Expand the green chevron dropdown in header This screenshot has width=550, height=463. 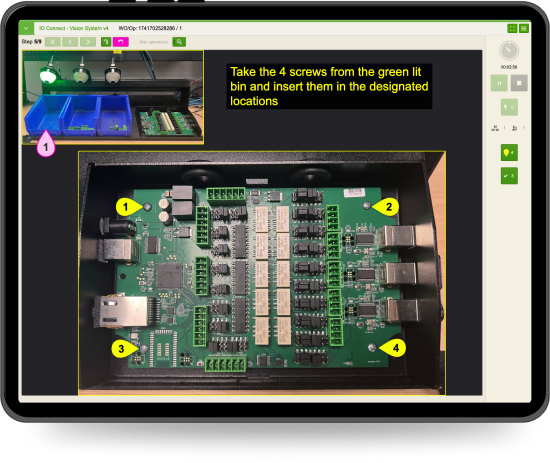point(26,28)
